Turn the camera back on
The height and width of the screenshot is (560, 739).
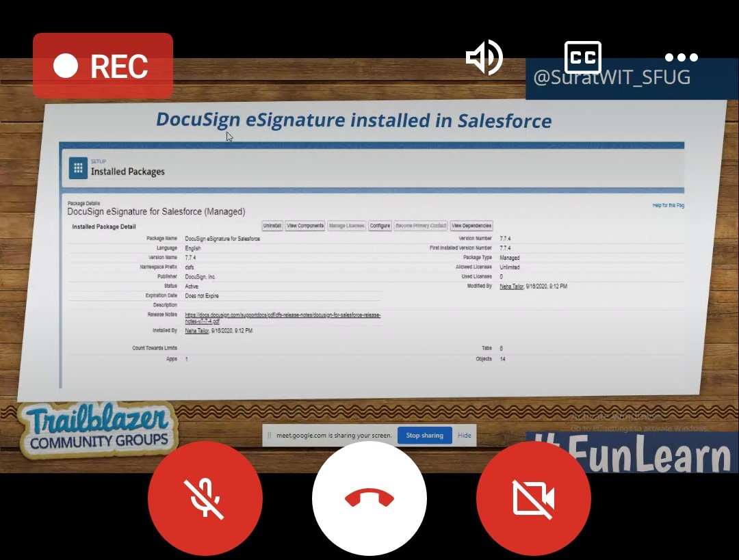(x=534, y=498)
